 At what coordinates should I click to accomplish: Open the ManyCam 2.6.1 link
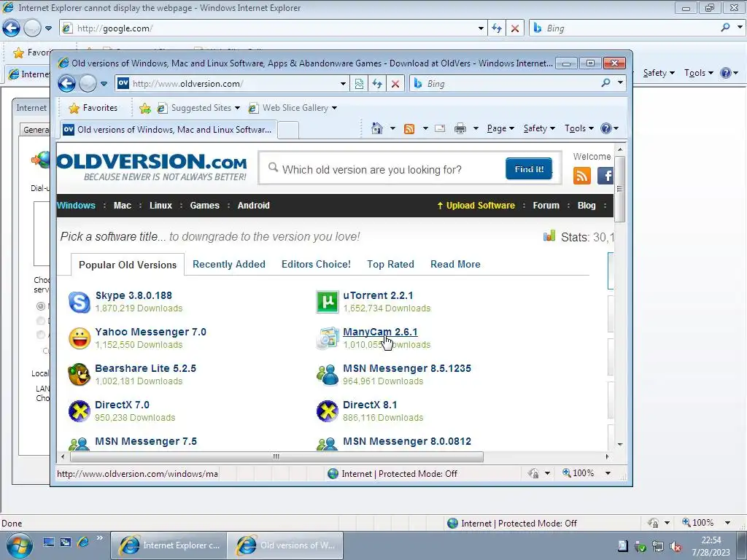380,332
